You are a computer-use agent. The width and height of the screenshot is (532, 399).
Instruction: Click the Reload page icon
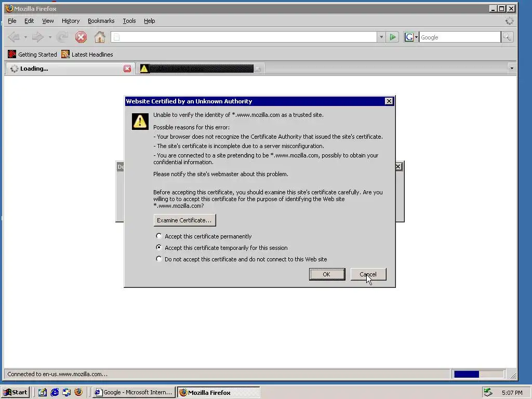click(x=62, y=37)
